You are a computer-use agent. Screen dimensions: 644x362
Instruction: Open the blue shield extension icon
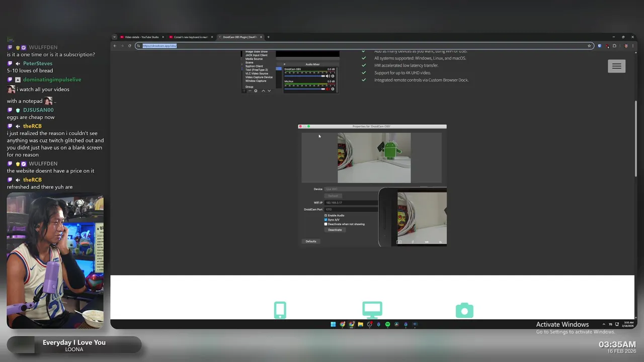(600, 46)
